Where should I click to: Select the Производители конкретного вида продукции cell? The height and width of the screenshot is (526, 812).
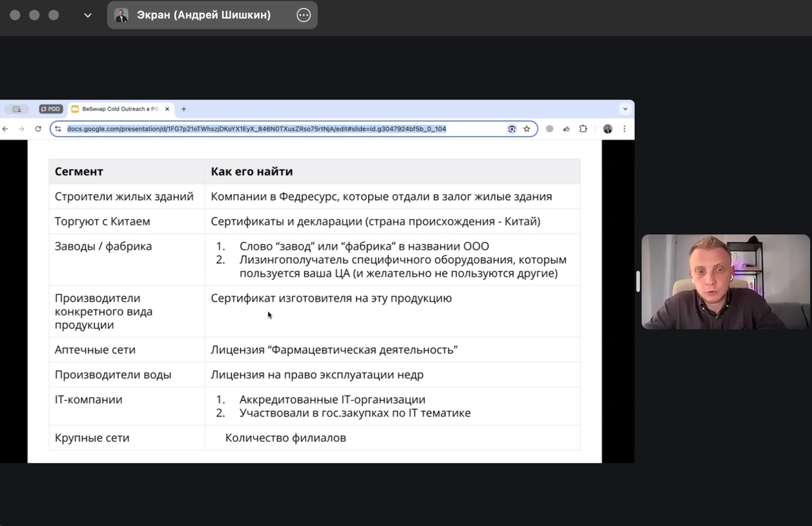[127, 311]
